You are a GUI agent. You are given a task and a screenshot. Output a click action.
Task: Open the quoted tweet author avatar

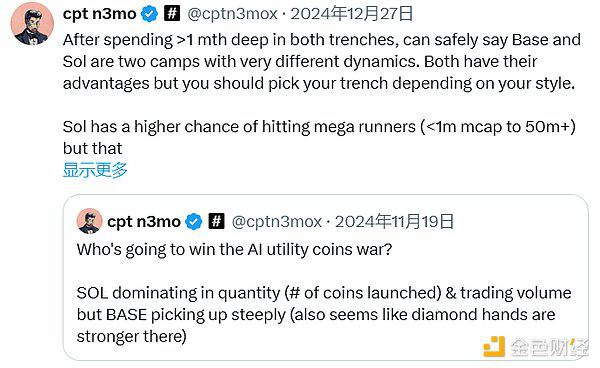pos(90,221)
